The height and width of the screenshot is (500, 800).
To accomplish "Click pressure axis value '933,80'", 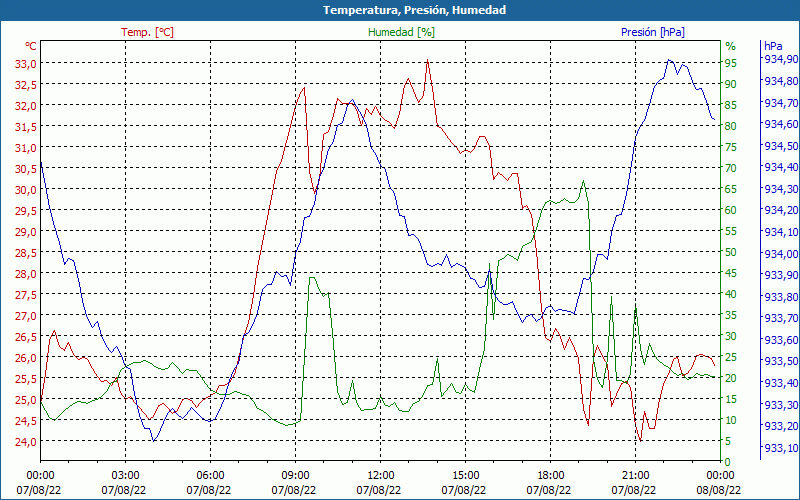I will pos(781,297).
